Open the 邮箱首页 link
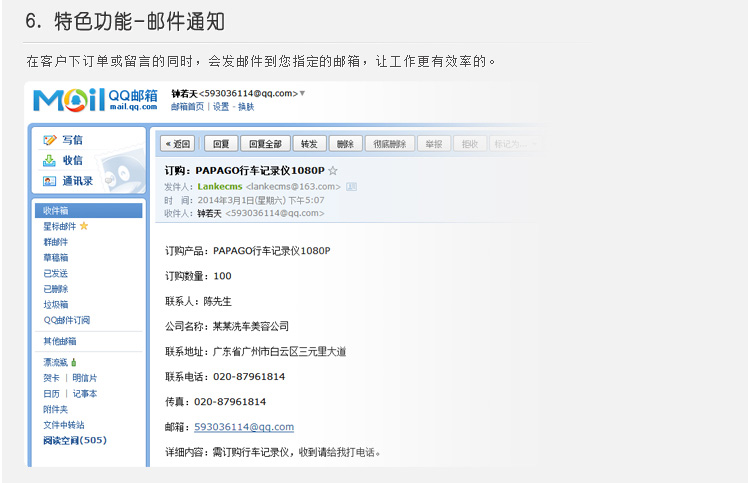Image resolution: width=750 pixels, height=483 pixels. pos(188,107)
